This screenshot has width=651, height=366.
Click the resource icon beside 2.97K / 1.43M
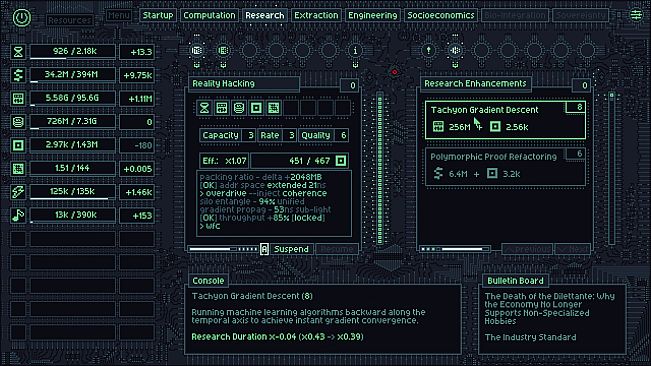click(x=18, y=145)
